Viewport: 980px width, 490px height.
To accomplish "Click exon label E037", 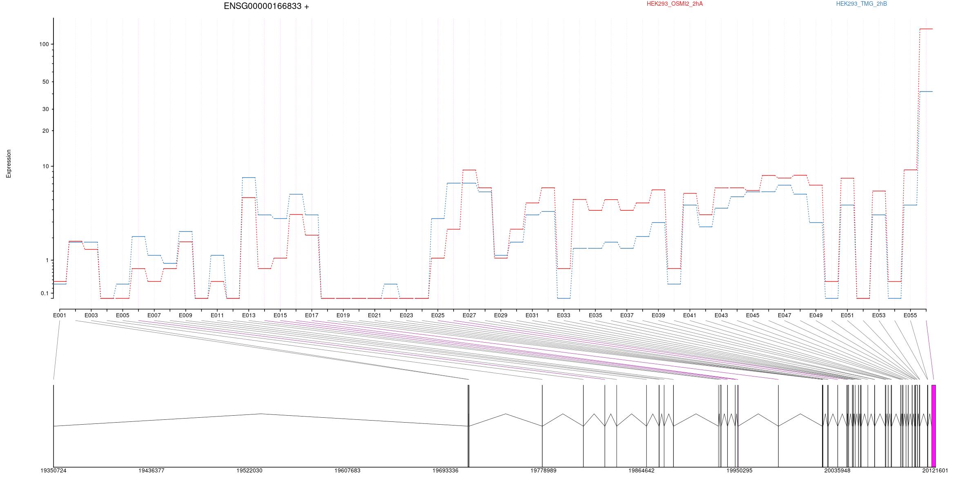I will point(627,315).
